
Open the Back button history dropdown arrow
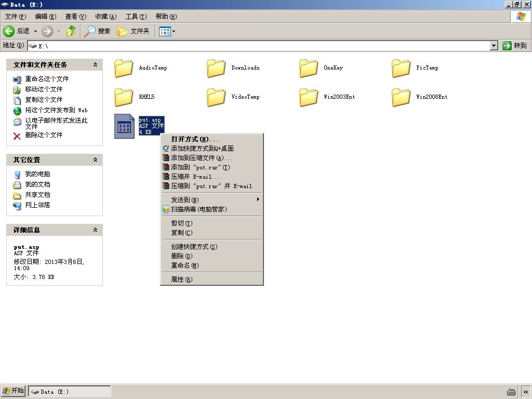(x=35, y=31)
